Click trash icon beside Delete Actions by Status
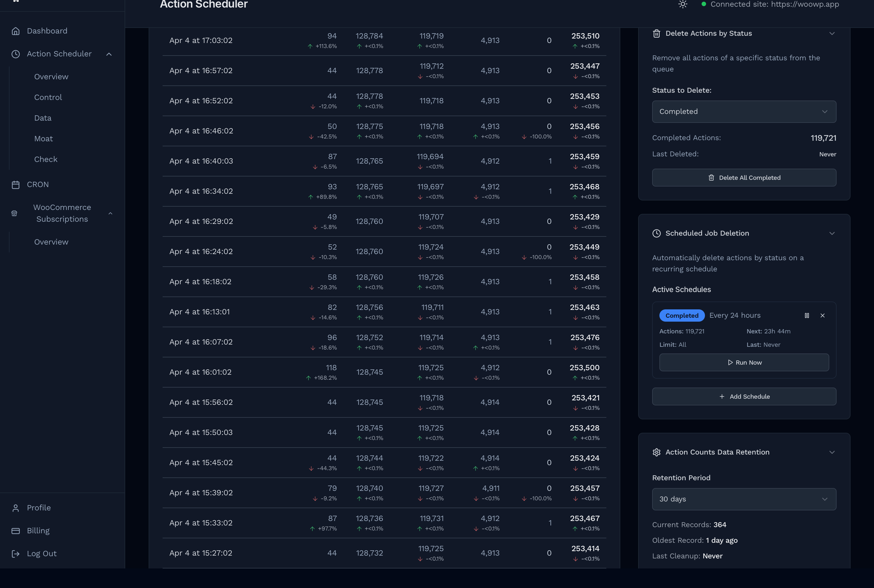 [x=656, y=34]
